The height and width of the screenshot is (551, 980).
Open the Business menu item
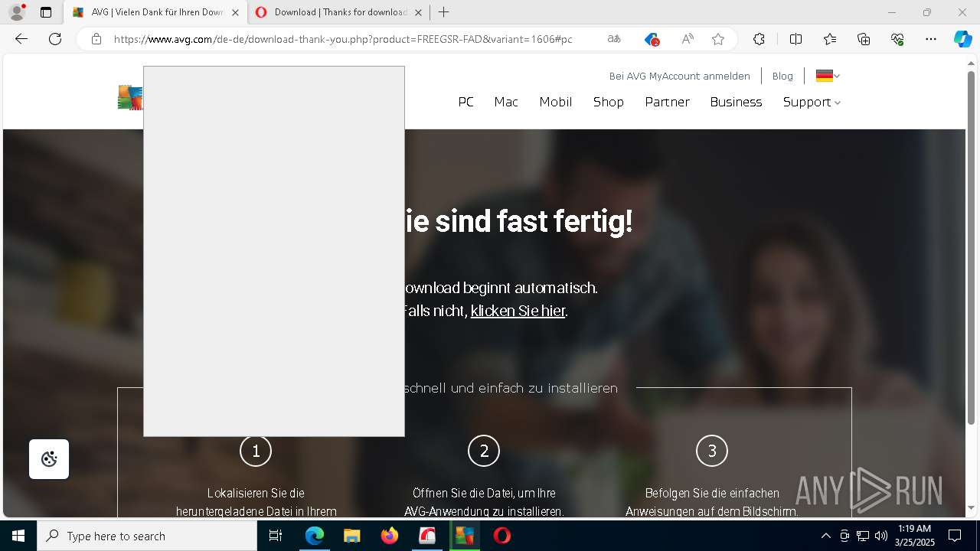(736, 102)
